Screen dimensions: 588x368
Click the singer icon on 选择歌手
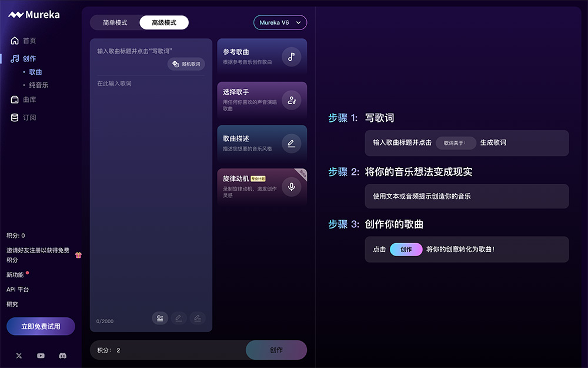(x=292, y=100)
